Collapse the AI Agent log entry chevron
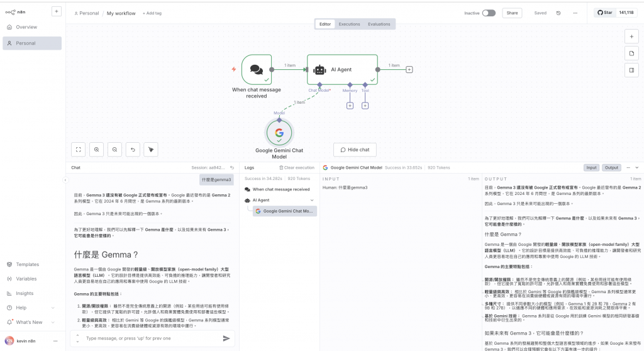The width and height of the screenshot is (644, 351). tap(312, 200)
